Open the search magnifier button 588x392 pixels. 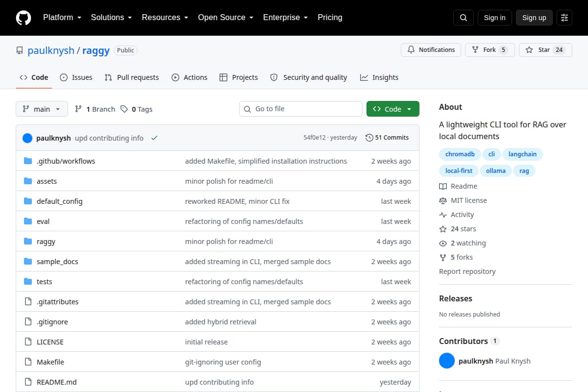click(464, 18)
